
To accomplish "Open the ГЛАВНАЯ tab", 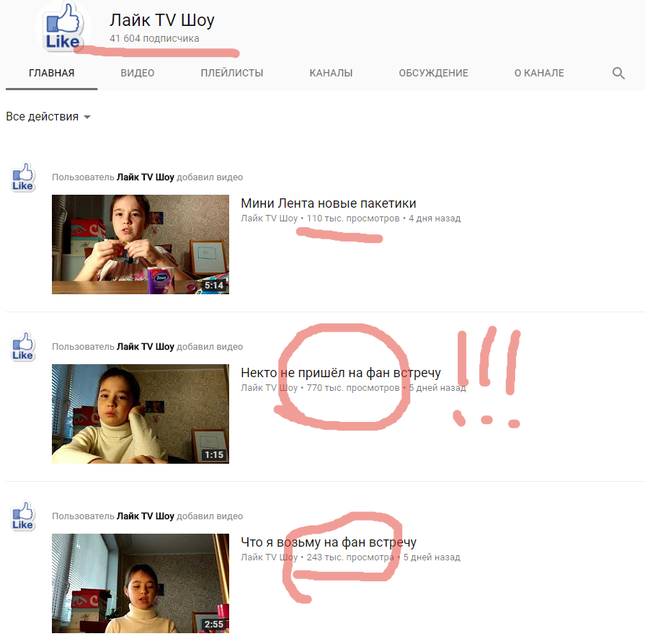I will click(x=51, y=74).
